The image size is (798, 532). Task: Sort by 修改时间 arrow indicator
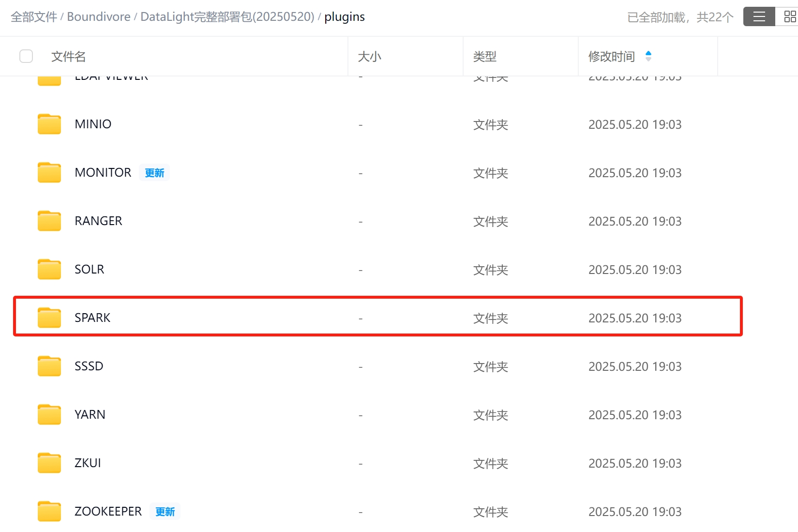(648, 56)
